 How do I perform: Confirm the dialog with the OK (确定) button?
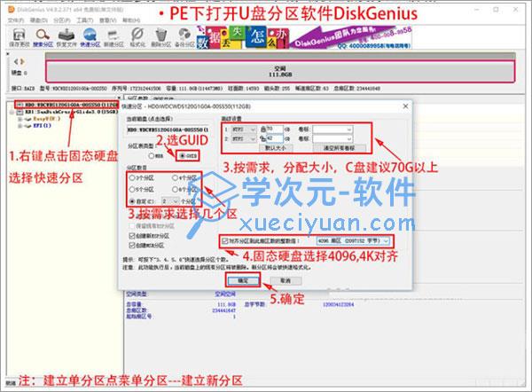[x=243, y=280]
